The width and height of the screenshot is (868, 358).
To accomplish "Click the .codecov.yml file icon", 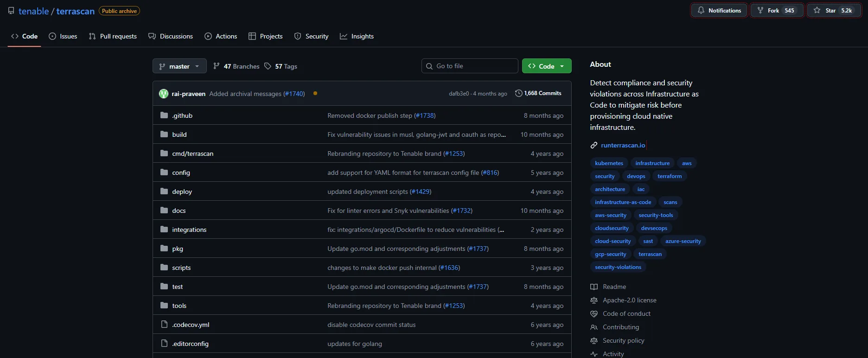I will [164, 325].
